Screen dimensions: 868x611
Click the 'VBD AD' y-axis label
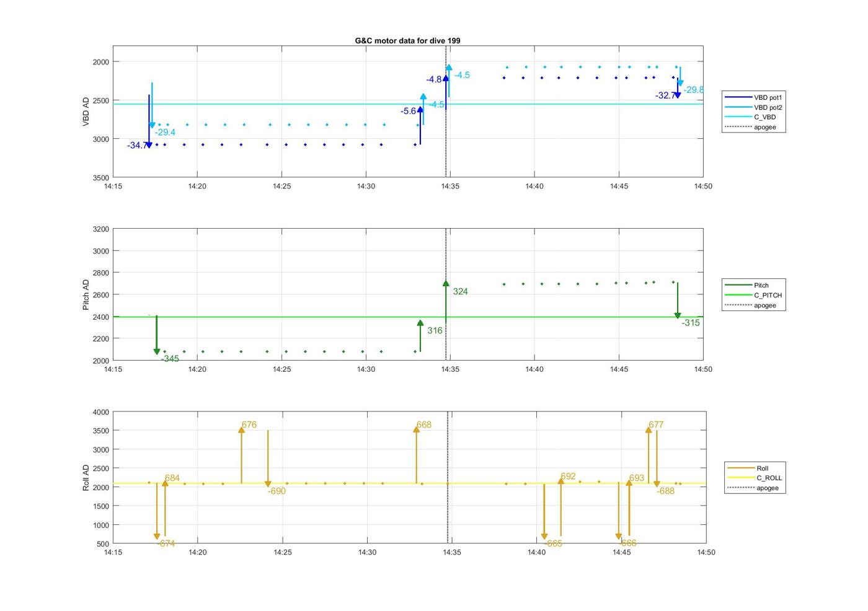coord(86,112)
